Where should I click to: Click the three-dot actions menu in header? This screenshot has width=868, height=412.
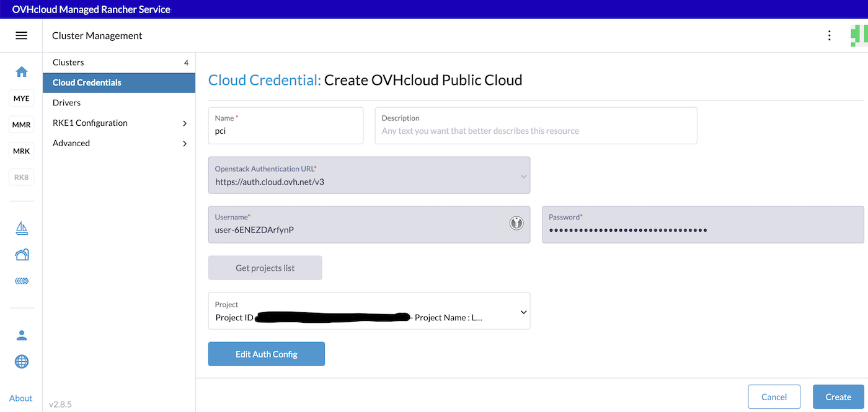[x=829, y=35]
